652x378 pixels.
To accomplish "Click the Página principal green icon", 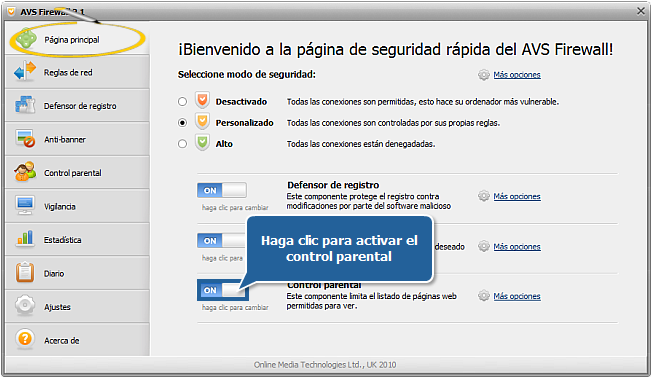I will (x=26, y=40).
